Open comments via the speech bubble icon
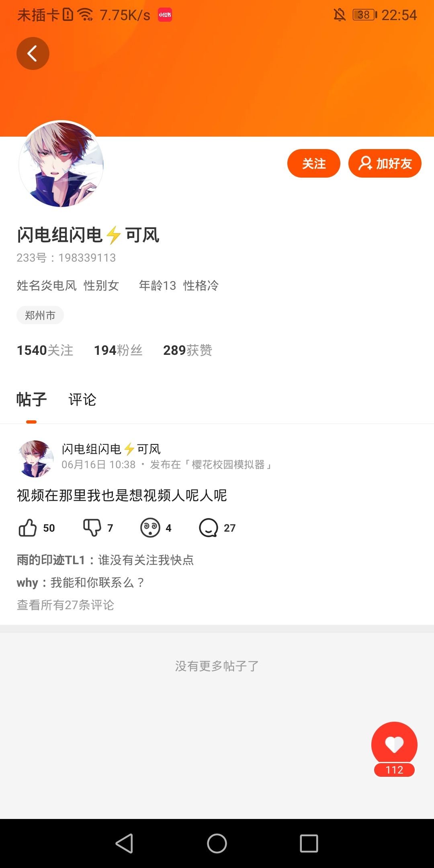The image size is (434, 868). [209, 528]
